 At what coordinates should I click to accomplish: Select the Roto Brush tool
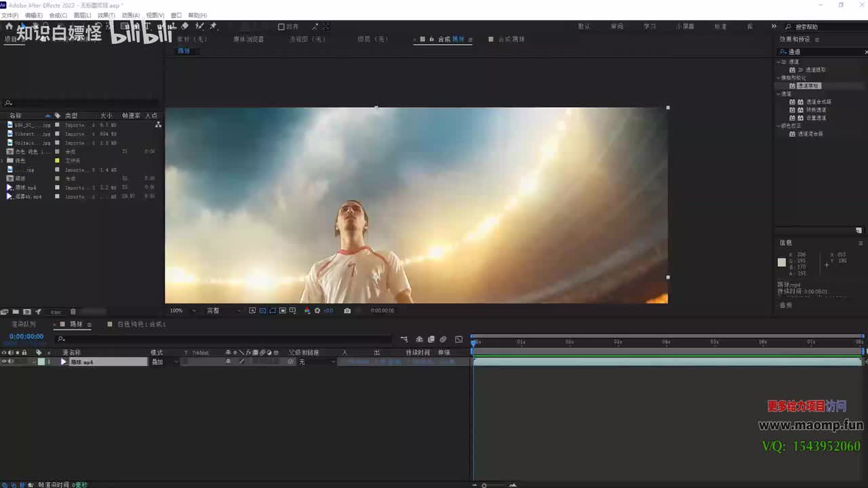[x=199, y=26]
